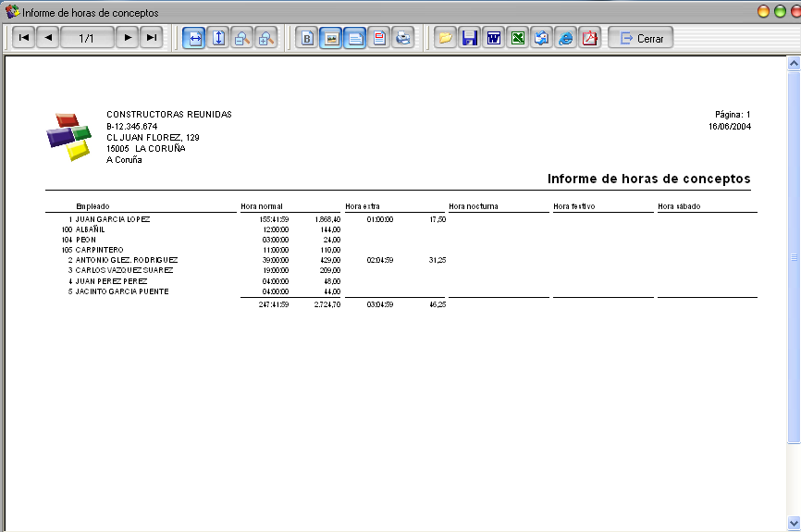The height and width of the screenshot is (532, 801).
Task: Toggle the picture display toolbar button
Action: (331, 38)
